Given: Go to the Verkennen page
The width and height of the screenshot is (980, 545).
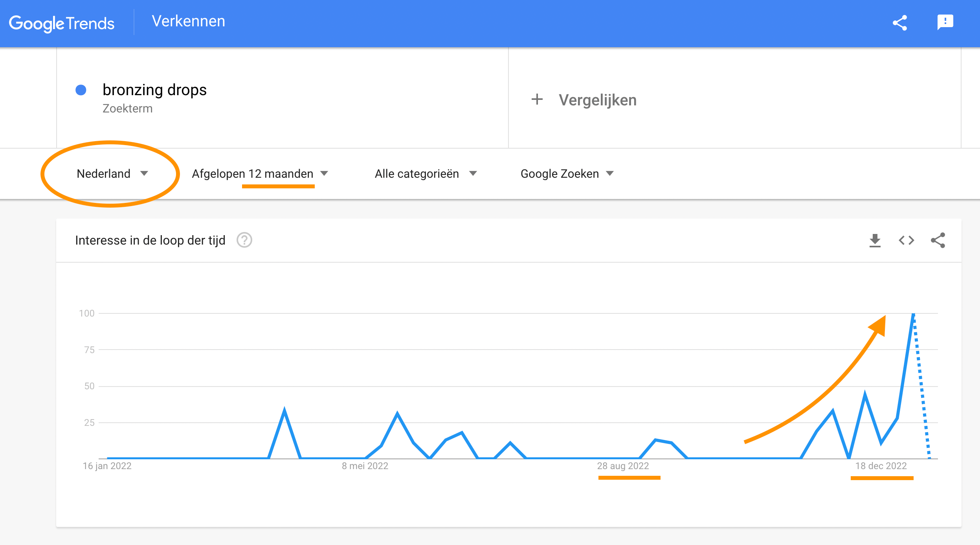Looking at the screenshot, I should [189, 21].
